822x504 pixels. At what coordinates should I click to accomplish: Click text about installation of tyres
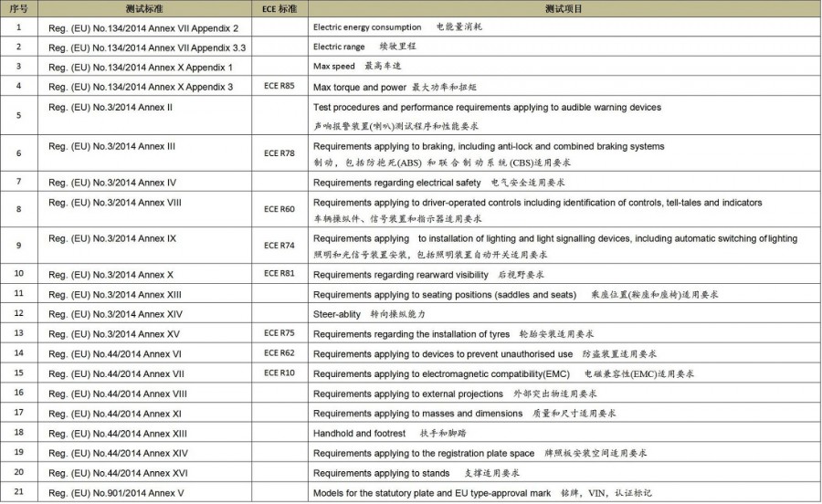click(411, 334)
